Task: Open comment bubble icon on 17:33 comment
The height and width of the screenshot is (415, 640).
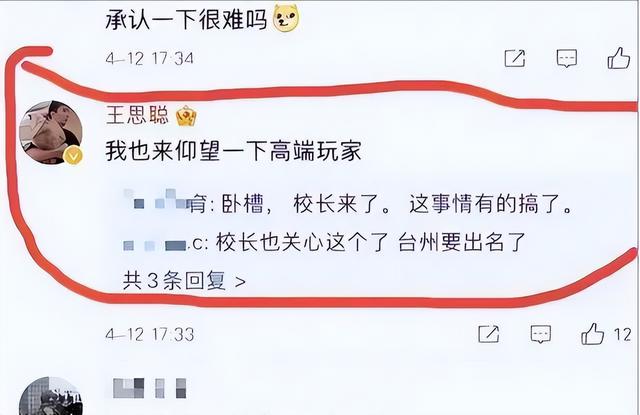Action: 541,334
